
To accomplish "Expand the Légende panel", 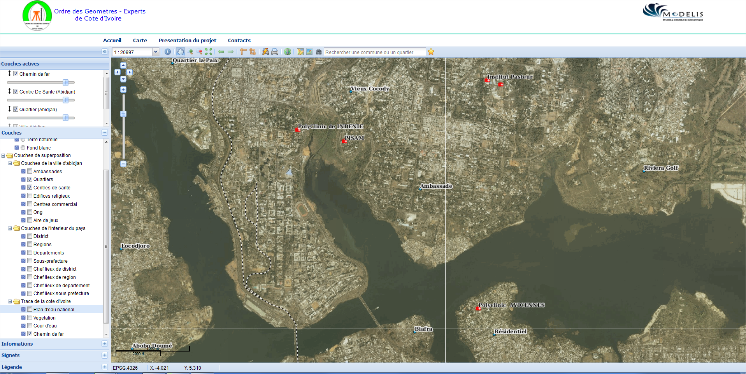I will click(105, 367).
